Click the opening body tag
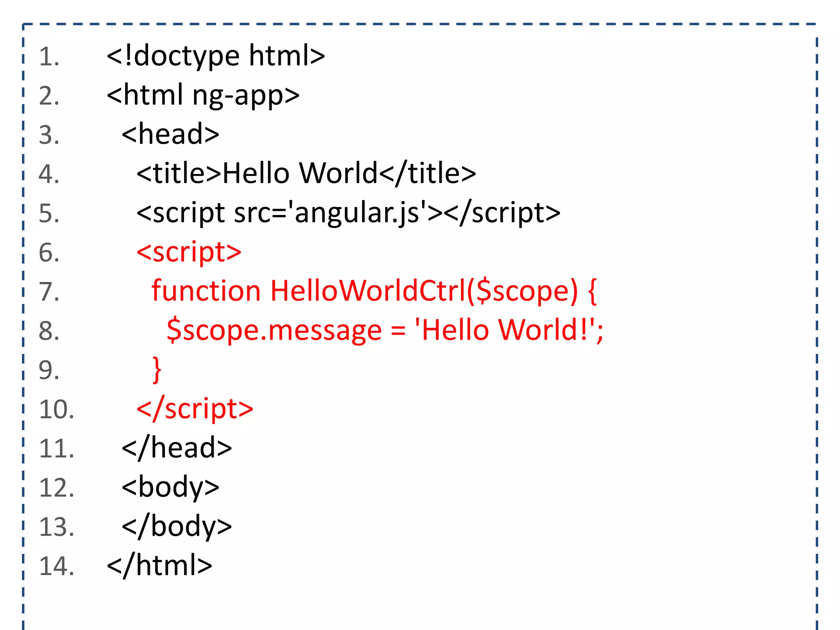Image resolution: width=840 pixels, height=630 pixels. 170,487
